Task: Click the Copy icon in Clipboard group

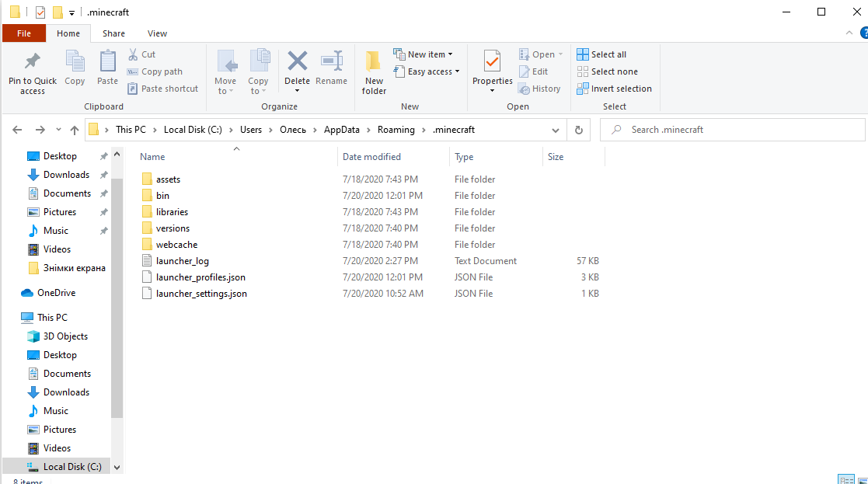Action: pyautogui.click(x=75, y=62)
